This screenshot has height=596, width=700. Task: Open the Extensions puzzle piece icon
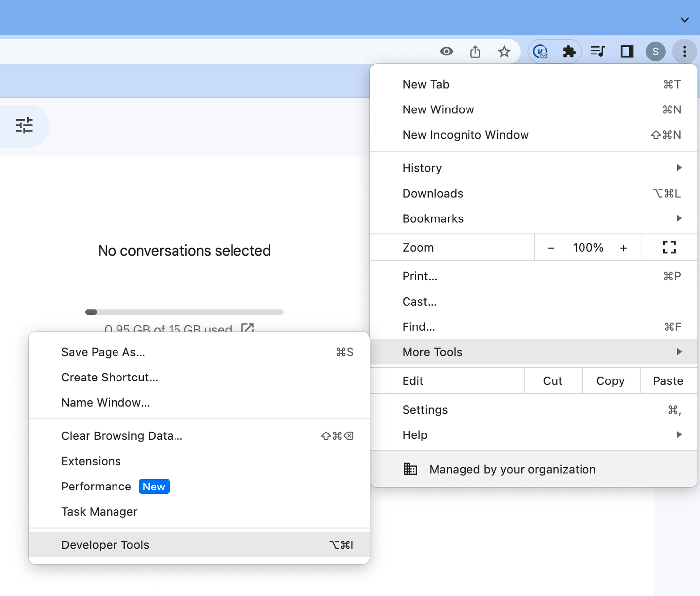coord(569,51)
